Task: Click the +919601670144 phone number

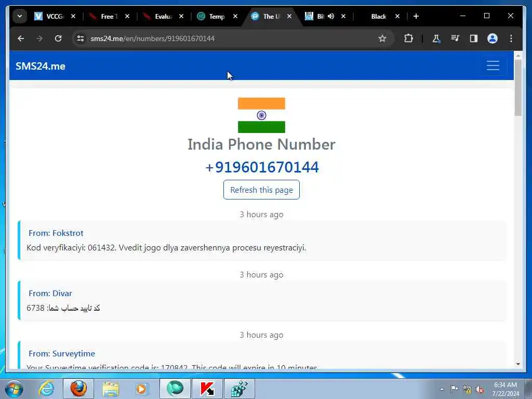Action: click(262, 167)
